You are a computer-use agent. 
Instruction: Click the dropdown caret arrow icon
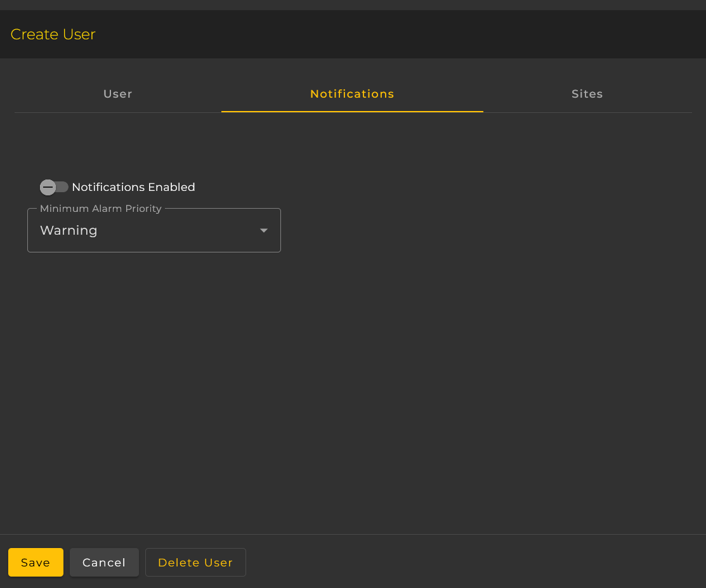pyautogui.click(x=264, y=230)
